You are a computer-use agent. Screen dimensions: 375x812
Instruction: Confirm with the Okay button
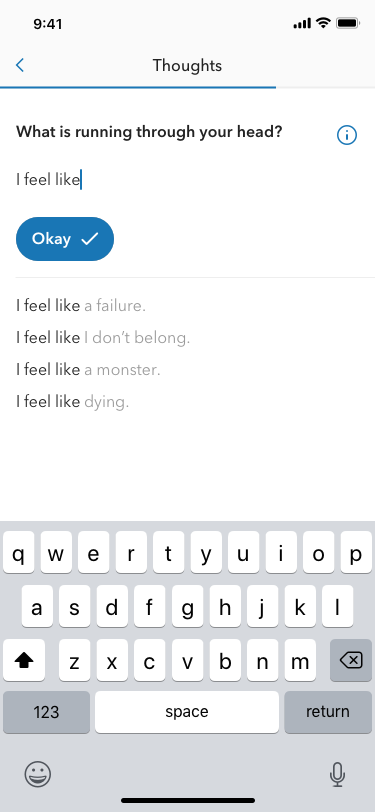(x=65, y=239)
